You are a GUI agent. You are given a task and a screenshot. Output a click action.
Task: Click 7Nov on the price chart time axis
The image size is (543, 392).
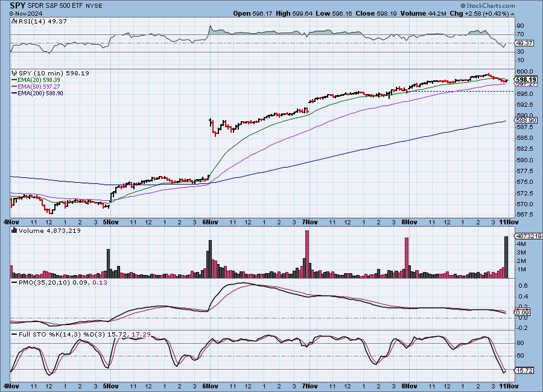tap(310, 222)
